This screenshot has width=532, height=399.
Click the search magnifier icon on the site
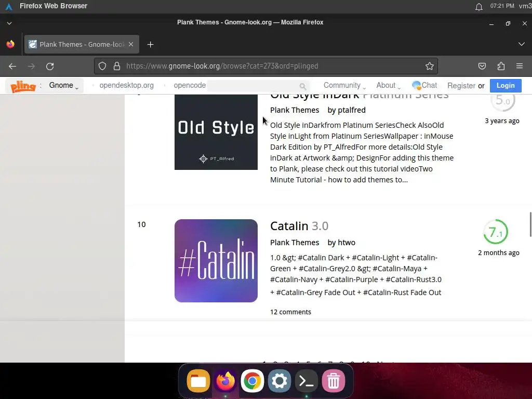click(303, 86)
